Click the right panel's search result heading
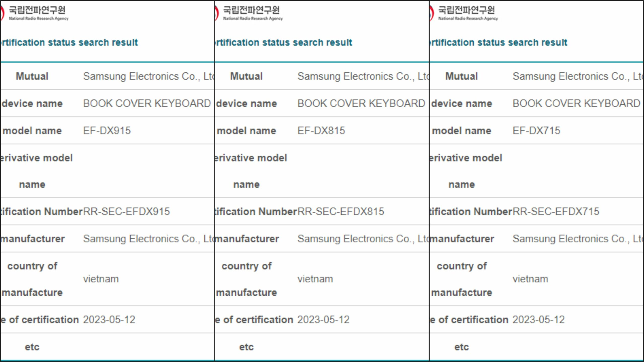This screenshot has width=644, height=362. [499, 42]
